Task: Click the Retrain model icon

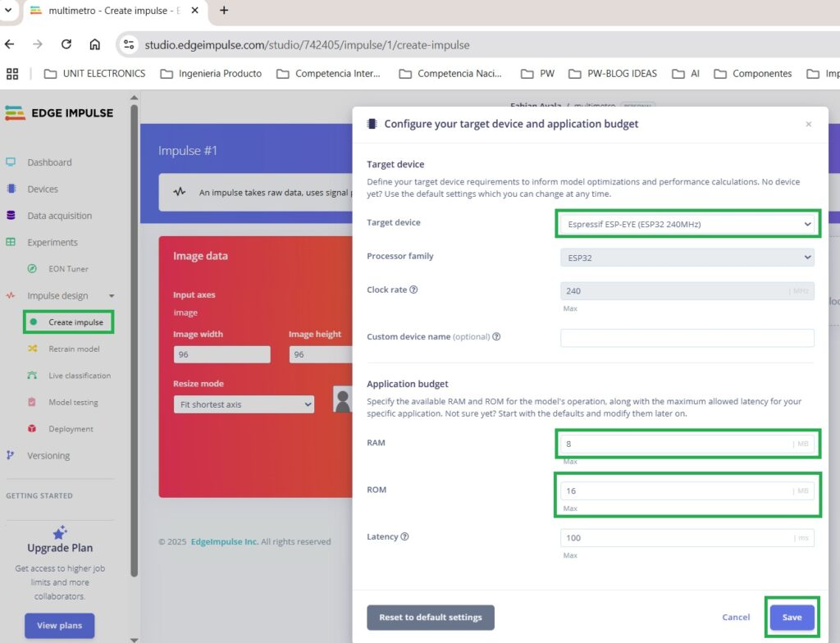Action: click(x=32, y=349)
